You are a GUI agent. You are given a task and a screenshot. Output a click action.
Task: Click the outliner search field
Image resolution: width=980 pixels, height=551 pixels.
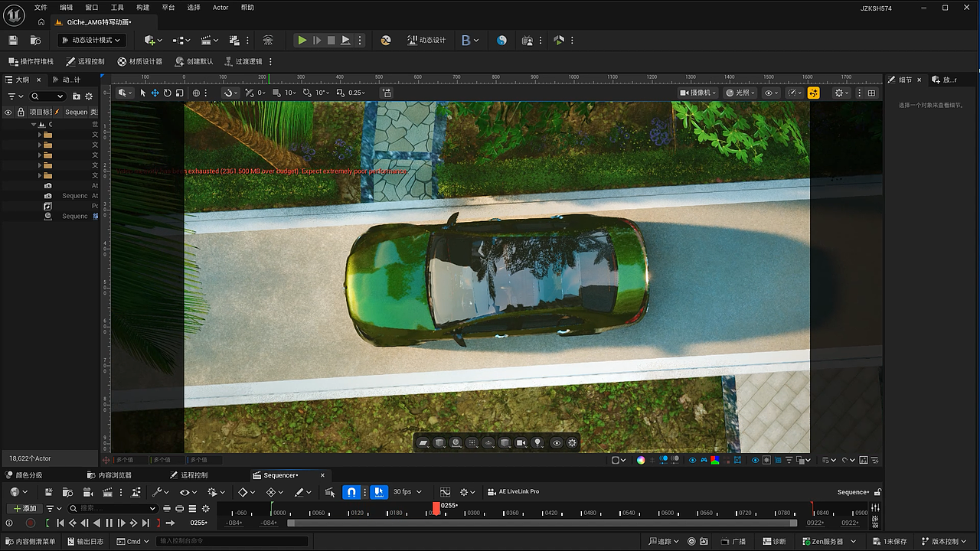pyautogui.click(x=47, y=96)
